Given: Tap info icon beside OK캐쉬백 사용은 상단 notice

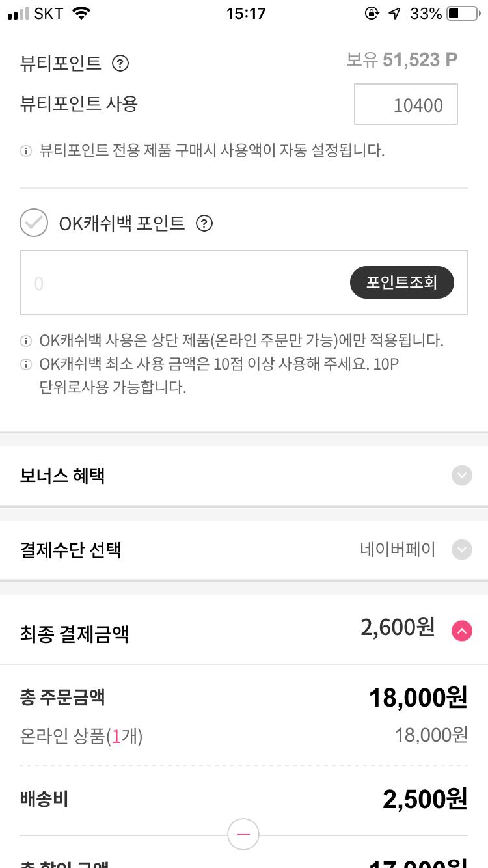Looking at the screenshot, I should point(26,341).
